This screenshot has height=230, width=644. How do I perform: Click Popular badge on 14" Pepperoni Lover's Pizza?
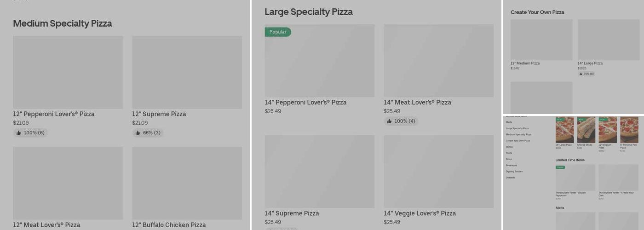[278, 32]
